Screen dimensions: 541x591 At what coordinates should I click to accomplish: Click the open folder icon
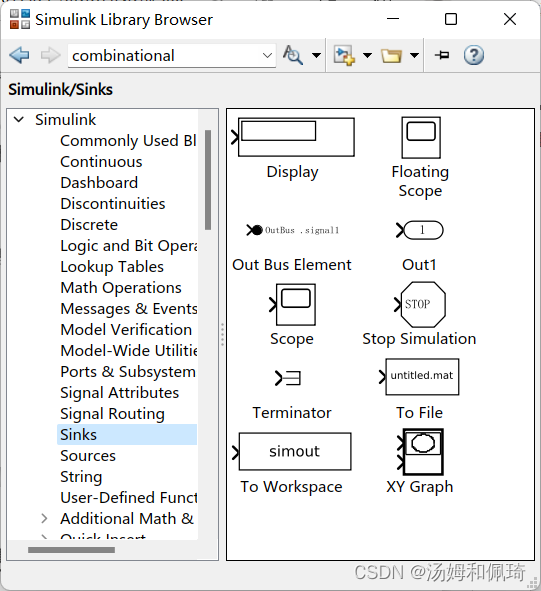pyautogui.click(x=391, y=56)
